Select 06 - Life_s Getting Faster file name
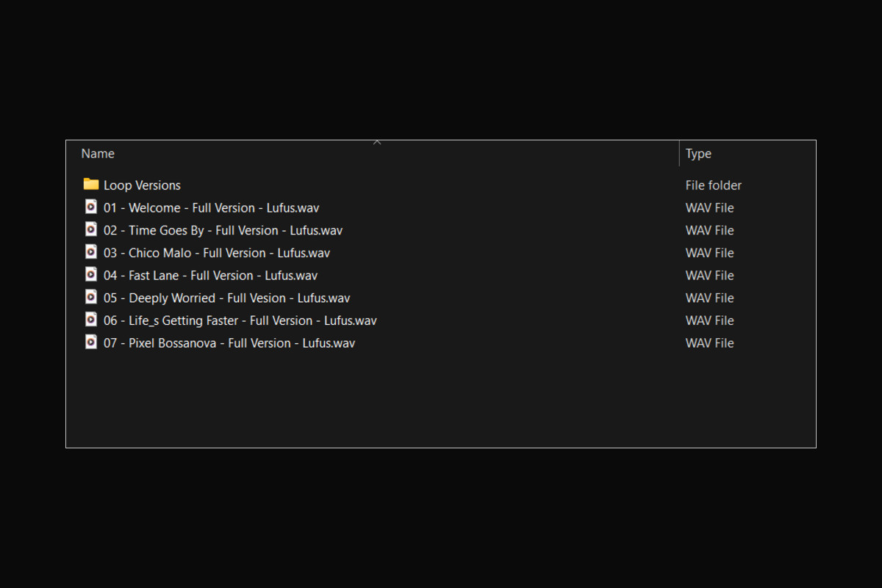The image size is (882, 588). 240,320
